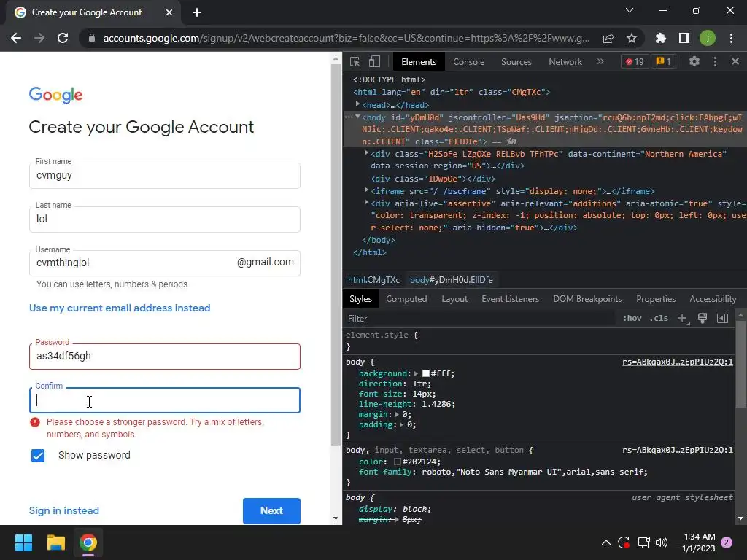Image resolution: width=747 pixels, height=560 pixels.
Task: Click the Username input field
Action: [165, 262]
